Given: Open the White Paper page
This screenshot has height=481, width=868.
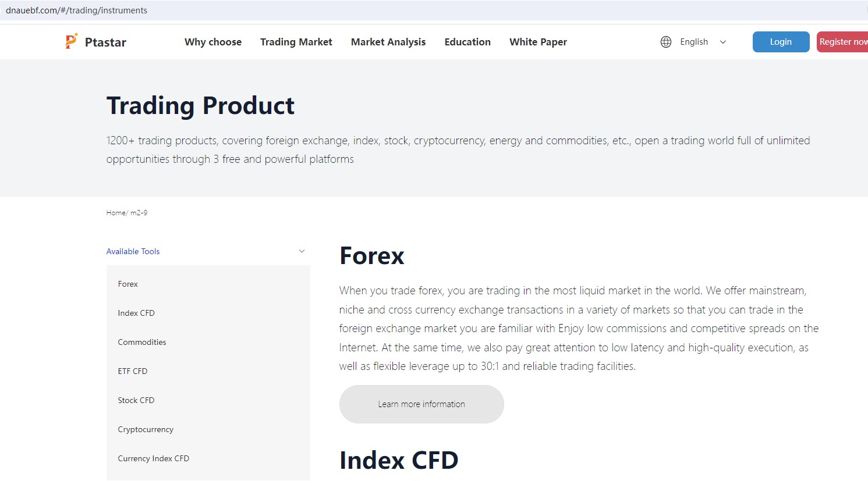Looking at the screenshot, I should pos(538,42).
